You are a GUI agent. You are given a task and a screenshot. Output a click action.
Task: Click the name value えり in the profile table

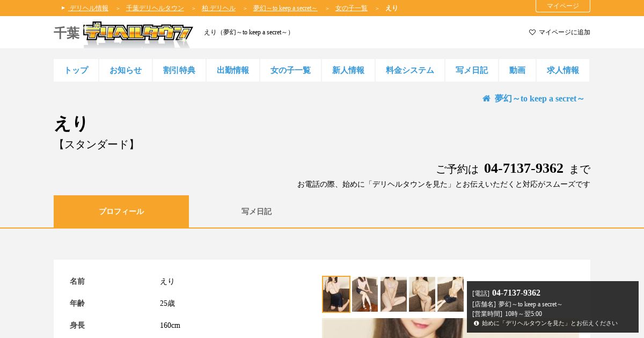167,282
